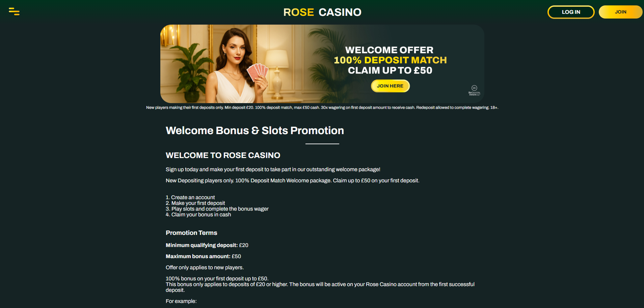Click the 18+ age restriction badge
This screenshot has width=644, height=308.
(x=474, y=88)
